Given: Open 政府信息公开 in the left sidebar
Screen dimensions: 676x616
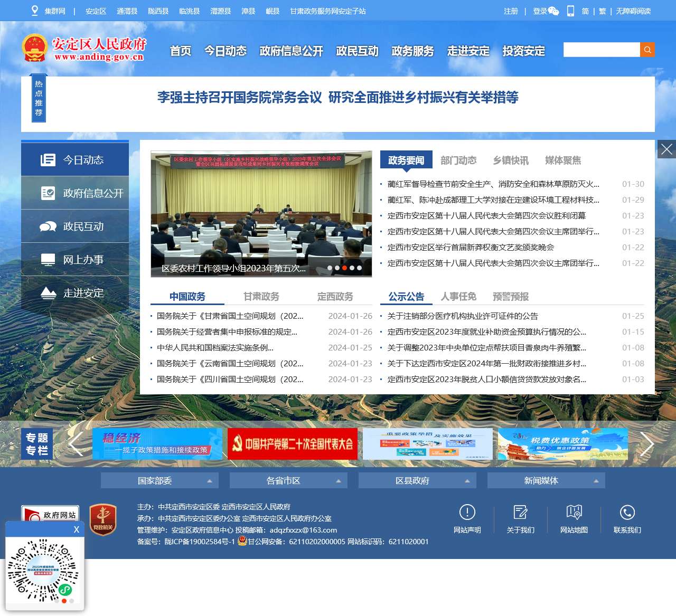Looking at the screenshot, I should (75, 193).
